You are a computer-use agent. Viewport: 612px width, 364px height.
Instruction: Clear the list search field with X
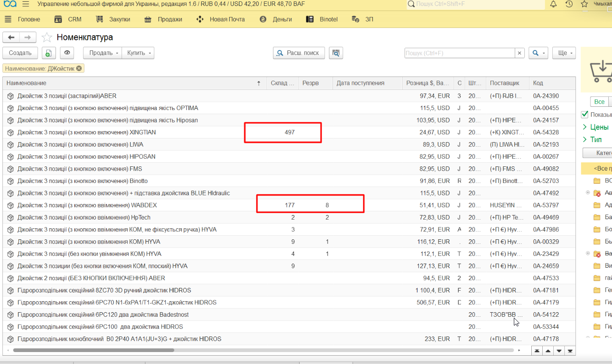[519, 53]
